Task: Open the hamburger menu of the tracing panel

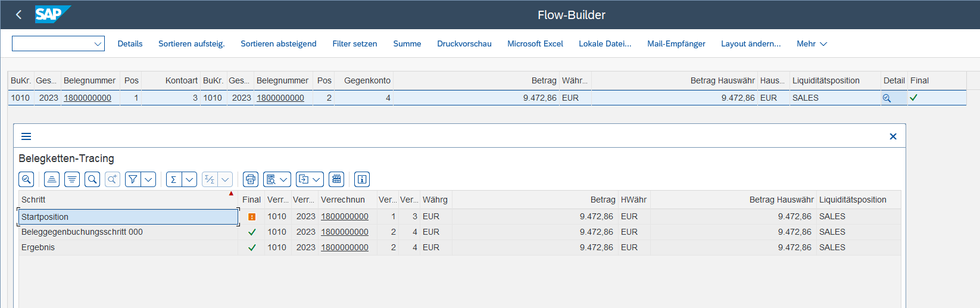Action: (x=26, y=136)
